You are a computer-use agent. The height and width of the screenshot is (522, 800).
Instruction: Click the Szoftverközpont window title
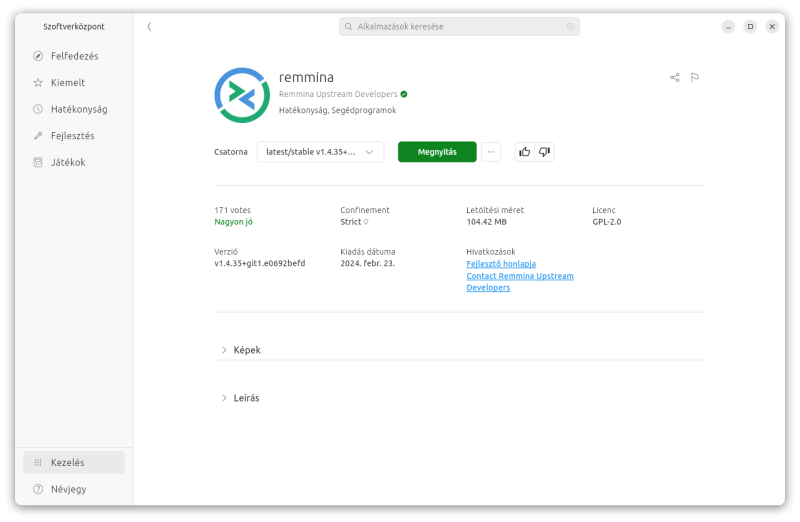point(74,27)
